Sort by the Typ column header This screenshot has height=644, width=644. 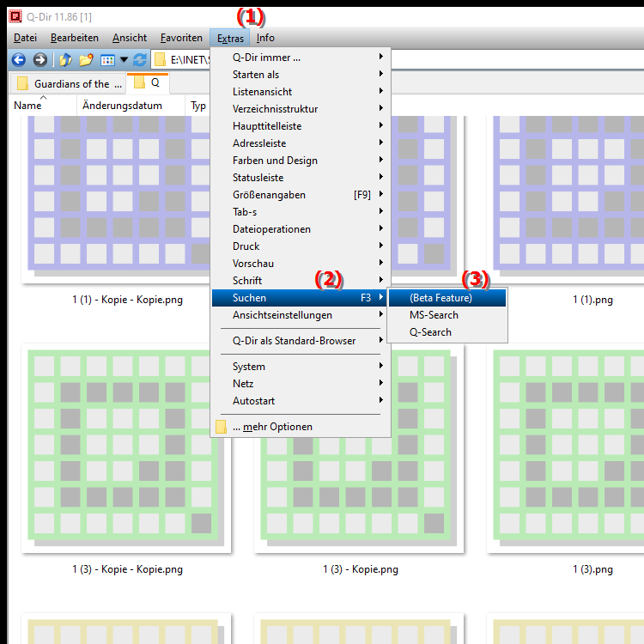click(x=198, y=106)
